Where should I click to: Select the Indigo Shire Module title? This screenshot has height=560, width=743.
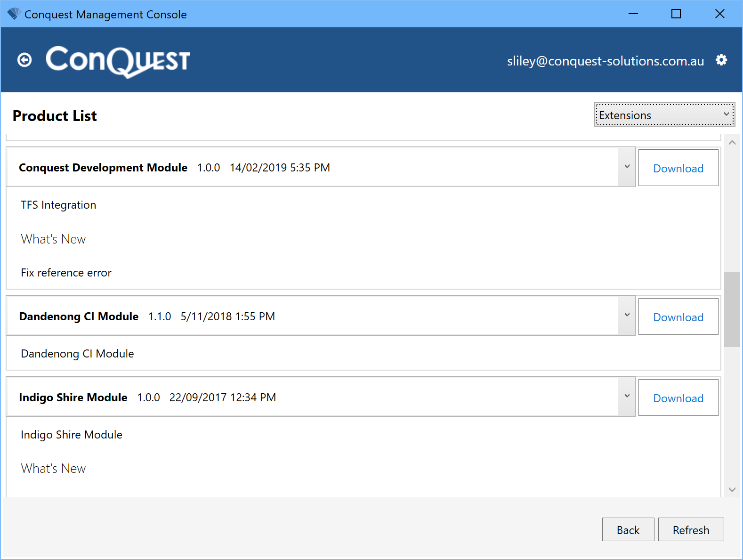(73, 398)
